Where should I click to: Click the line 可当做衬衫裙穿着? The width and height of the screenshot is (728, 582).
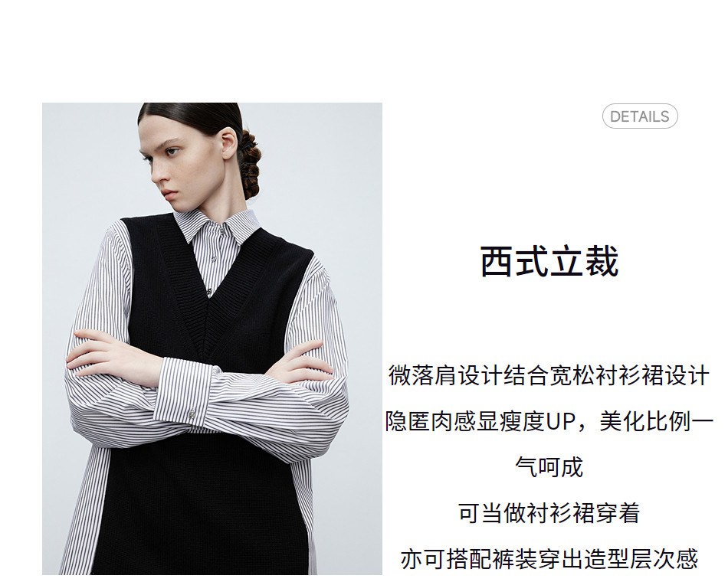tap(549, 513)
